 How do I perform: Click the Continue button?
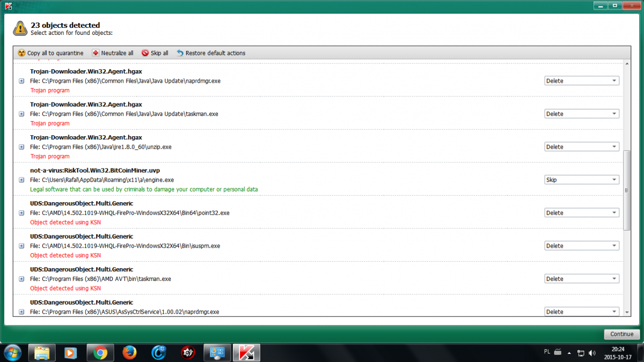[x=622, y=334]
